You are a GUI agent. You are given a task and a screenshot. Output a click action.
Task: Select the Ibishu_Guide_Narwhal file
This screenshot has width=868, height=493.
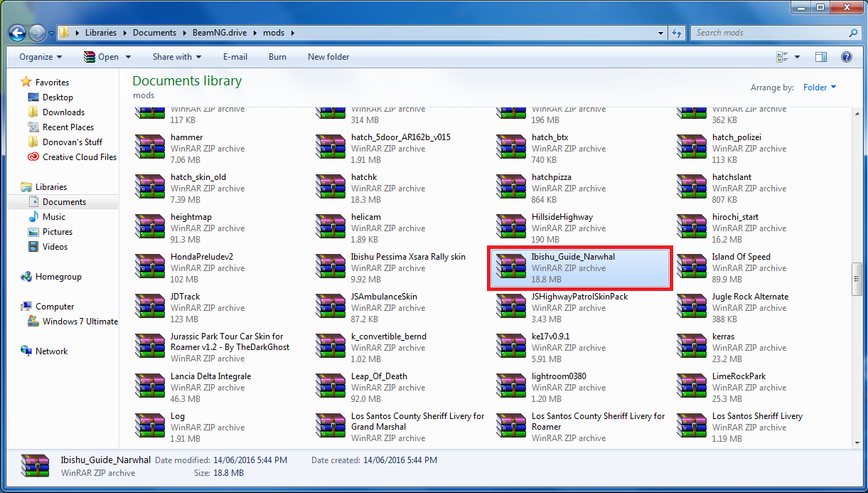579,268
